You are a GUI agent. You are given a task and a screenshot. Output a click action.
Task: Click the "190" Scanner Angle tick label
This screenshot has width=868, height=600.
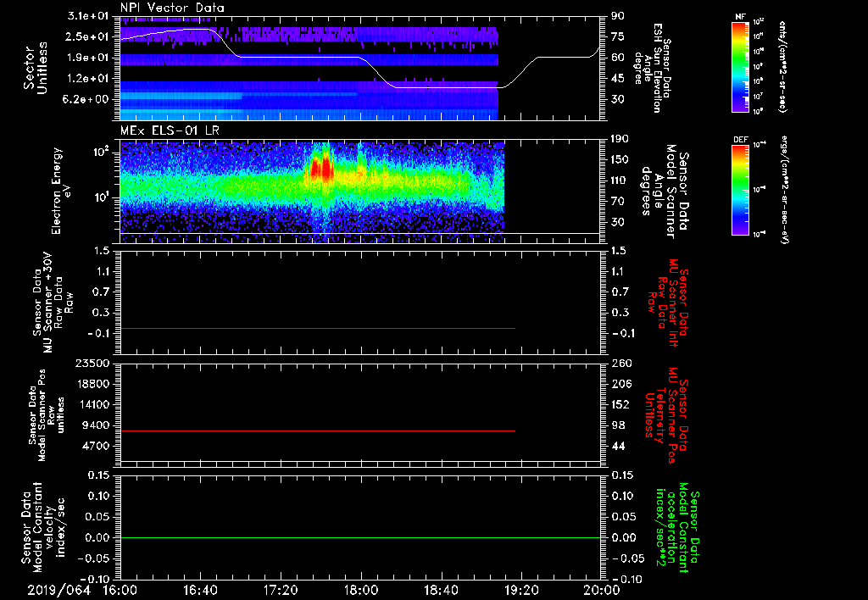click(621, 139)
